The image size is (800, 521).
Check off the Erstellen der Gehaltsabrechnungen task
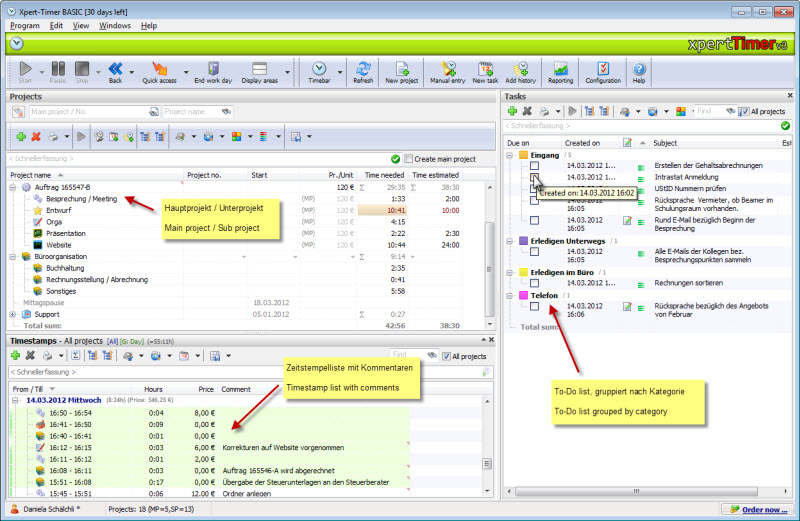[534, 165]
